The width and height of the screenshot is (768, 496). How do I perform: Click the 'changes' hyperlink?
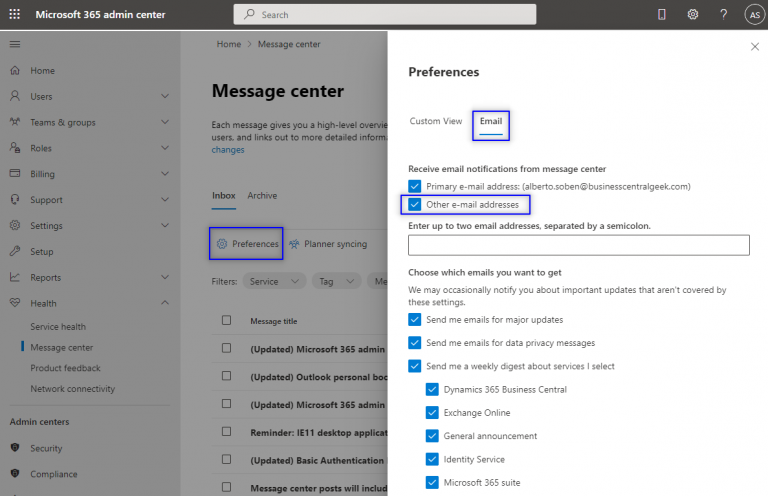click(x=228, y=150)
